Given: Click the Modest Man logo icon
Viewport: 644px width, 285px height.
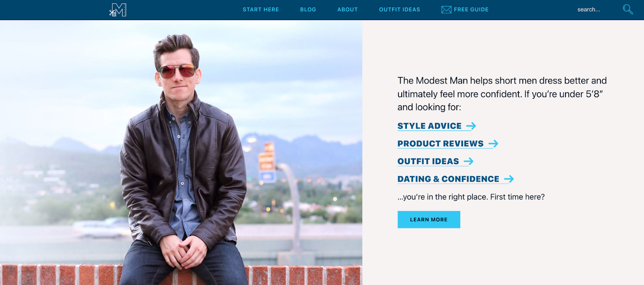Looking at the screenshot, I should [118, 10].
